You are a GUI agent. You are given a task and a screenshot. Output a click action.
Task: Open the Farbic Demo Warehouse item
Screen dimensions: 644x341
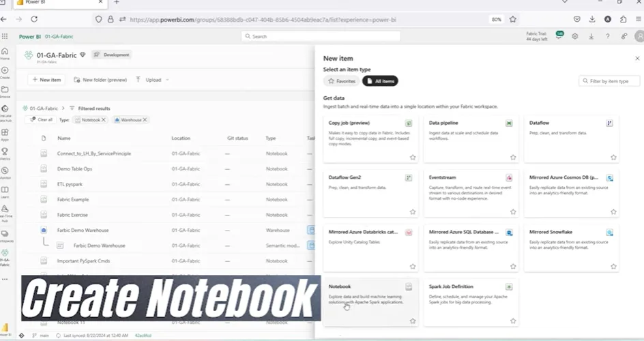coord(83,231)
